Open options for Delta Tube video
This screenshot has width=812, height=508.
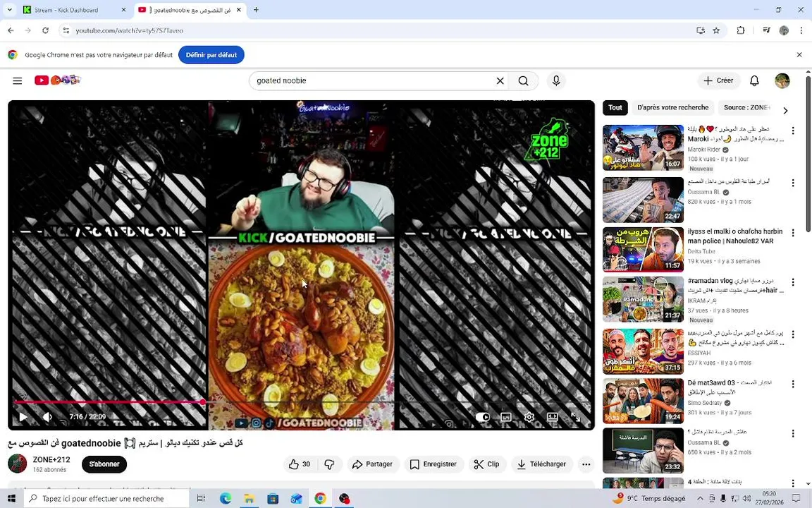coord(792,233)
